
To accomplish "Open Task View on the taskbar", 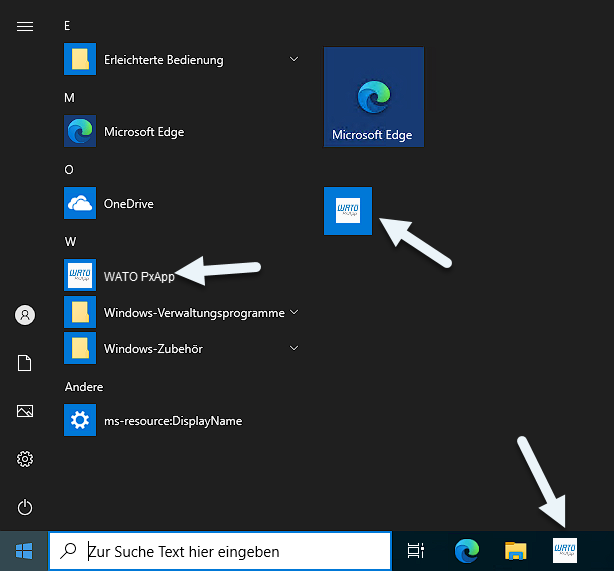I will (x=415, y=551).
